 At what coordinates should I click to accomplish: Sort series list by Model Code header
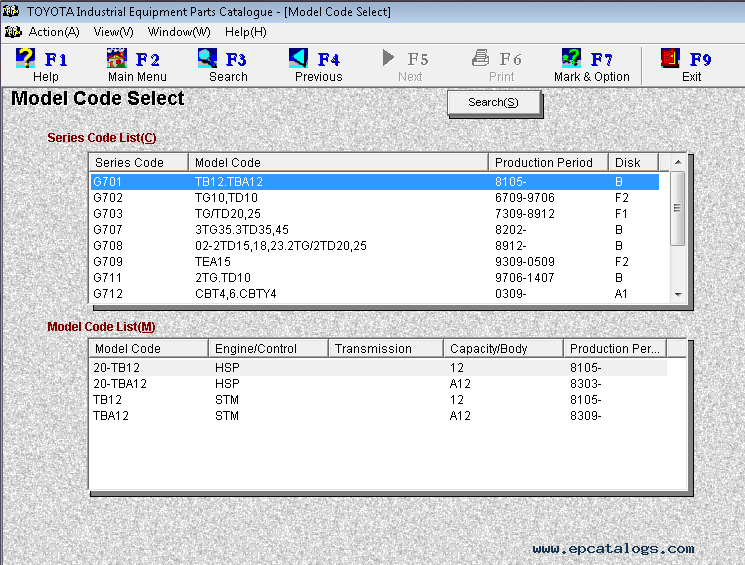click(x=338, y=163)
